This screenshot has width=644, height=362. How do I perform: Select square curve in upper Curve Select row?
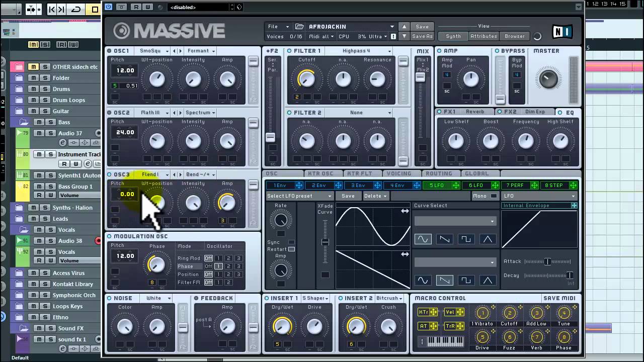click(x=466, y=239)
